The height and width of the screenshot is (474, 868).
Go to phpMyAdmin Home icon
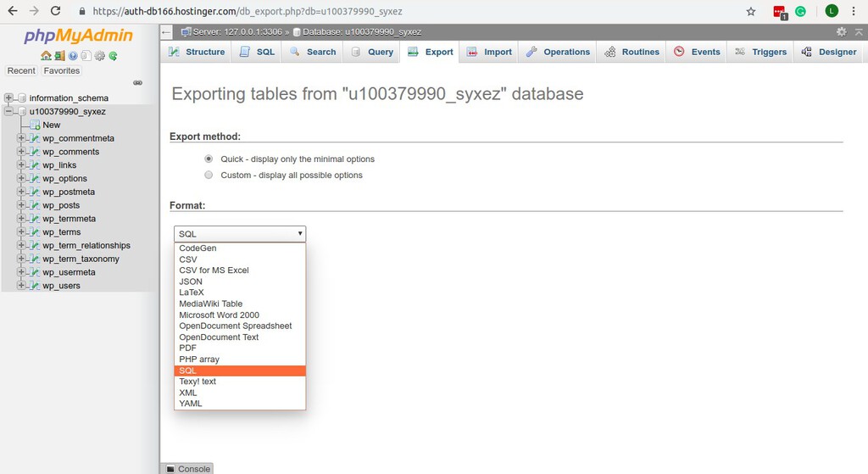click(x=46, y=55)
